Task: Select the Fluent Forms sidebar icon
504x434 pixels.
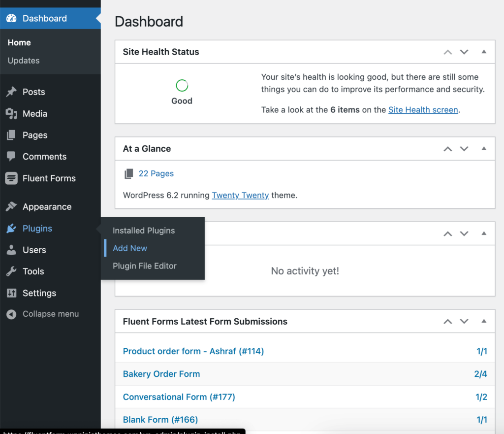Action: point(12,178)
